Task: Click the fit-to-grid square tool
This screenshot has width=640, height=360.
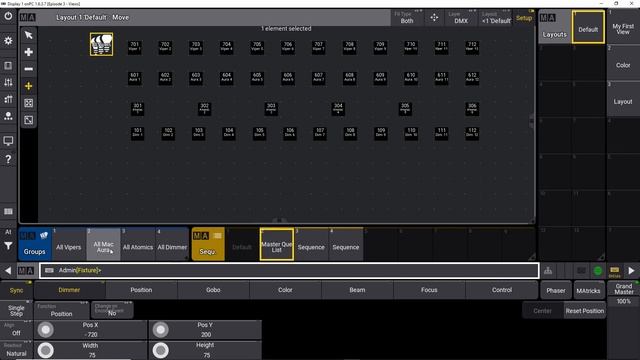Action: click(29, 103)
